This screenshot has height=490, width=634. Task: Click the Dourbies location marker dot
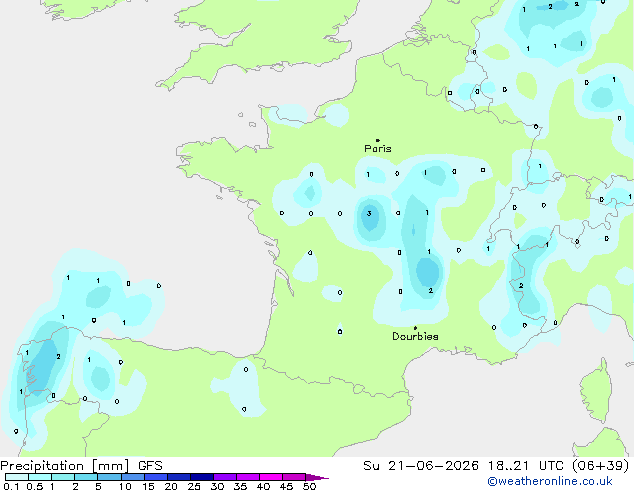pyautogui.click(x=415, y=328)
